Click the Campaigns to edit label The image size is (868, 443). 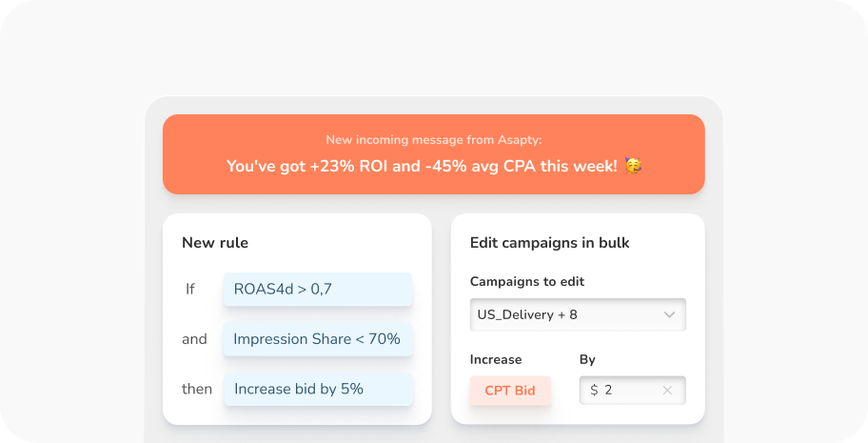[527, 282]
